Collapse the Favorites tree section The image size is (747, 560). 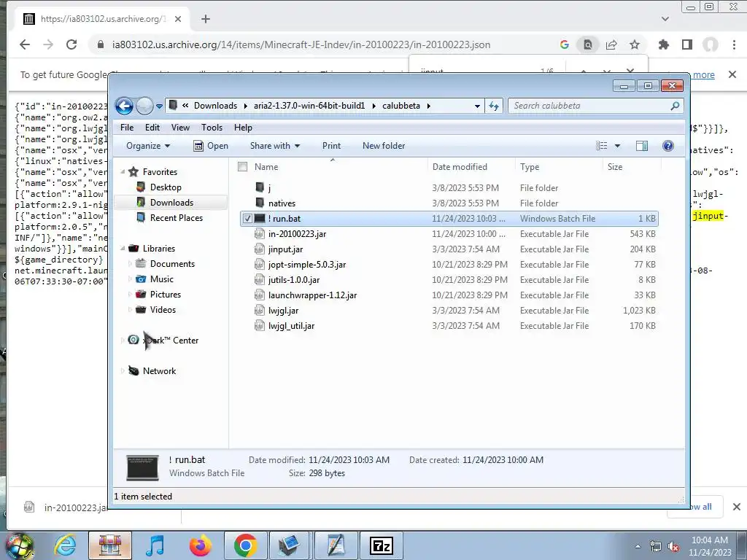tap(123, 172)
